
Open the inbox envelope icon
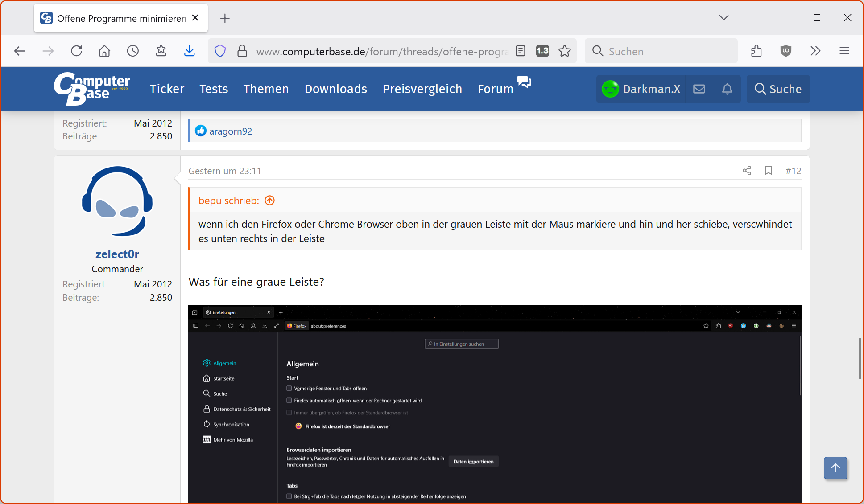point(699,89)
